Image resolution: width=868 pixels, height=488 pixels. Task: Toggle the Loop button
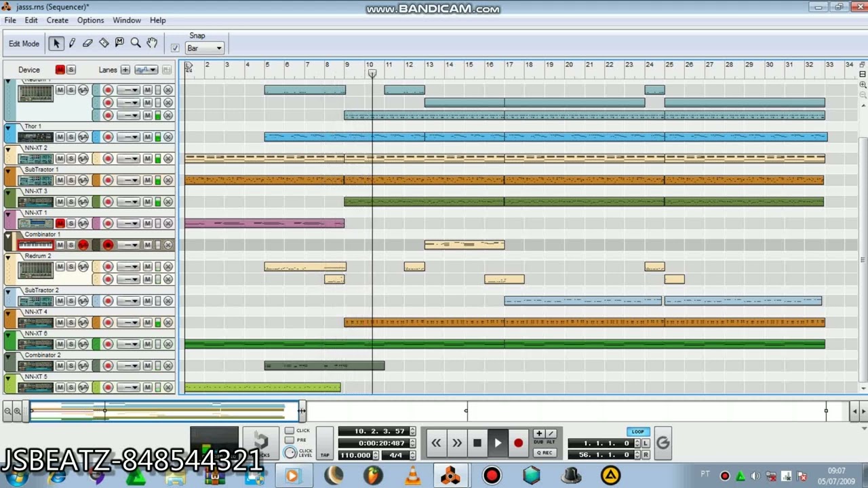pos(637,432)
